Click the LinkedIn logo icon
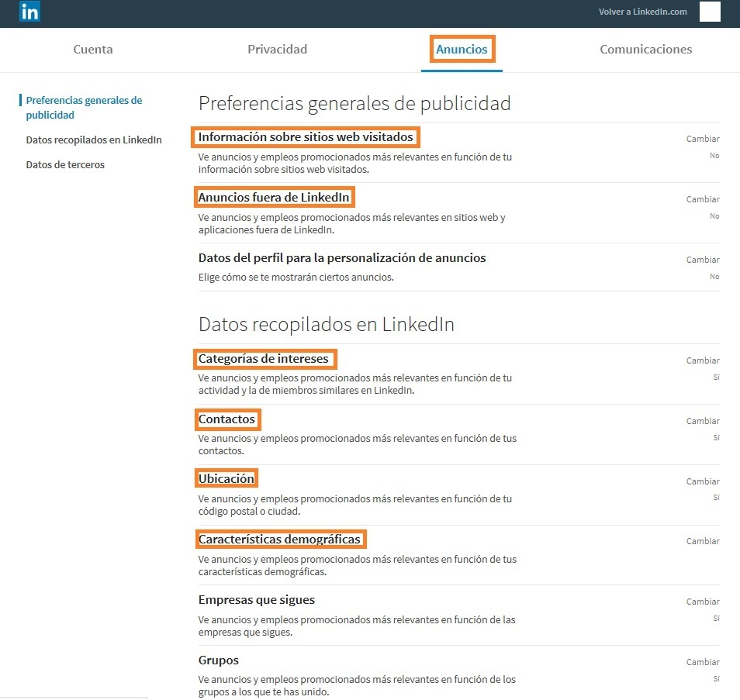740x700 pixels. [x=29, y=12]
